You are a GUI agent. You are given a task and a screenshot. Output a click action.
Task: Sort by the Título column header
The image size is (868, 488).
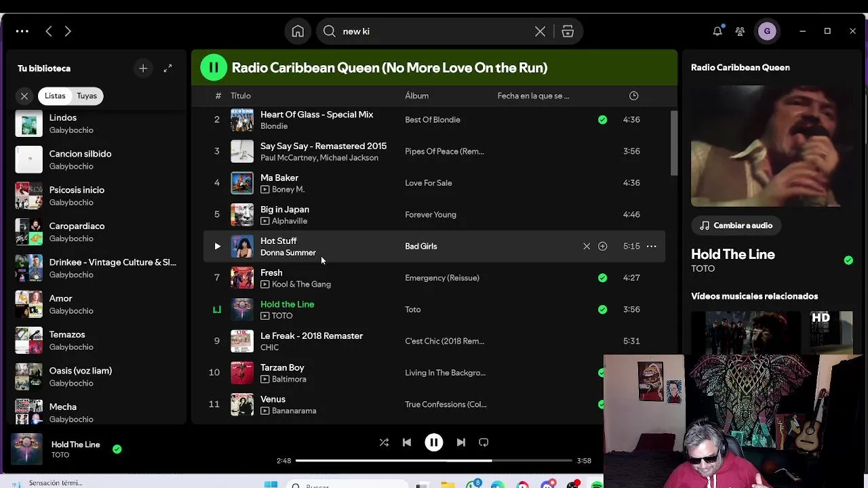tap(241, 96)
